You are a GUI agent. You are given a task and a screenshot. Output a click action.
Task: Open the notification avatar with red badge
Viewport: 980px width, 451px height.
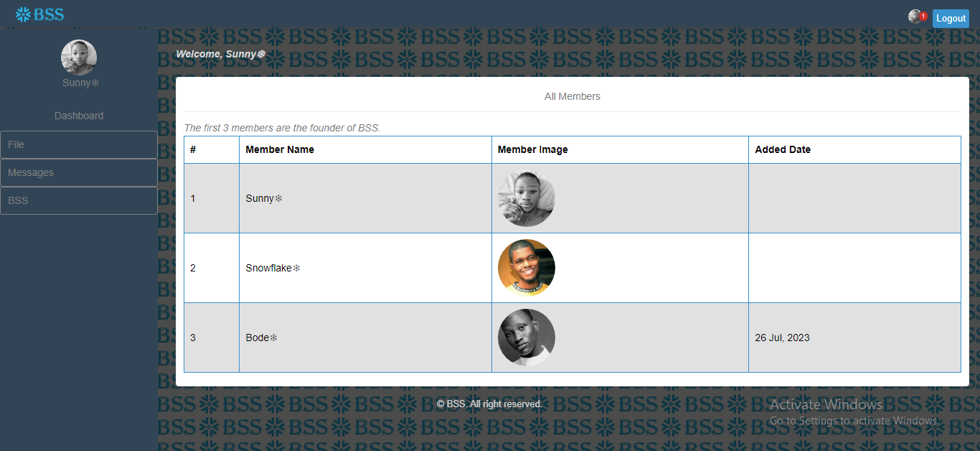[914, 17]
